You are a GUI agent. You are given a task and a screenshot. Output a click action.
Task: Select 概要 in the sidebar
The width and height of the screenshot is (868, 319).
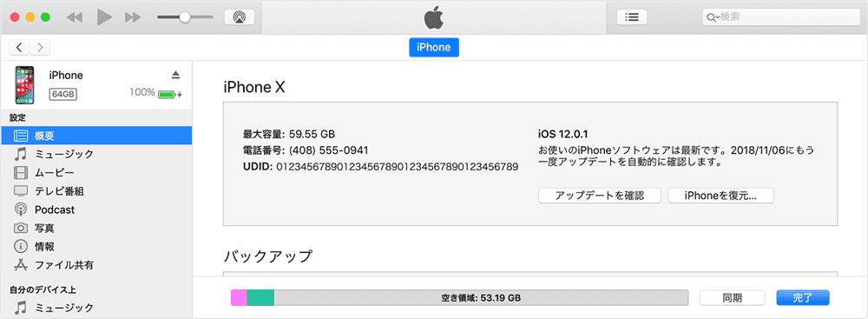pos(95,136)
